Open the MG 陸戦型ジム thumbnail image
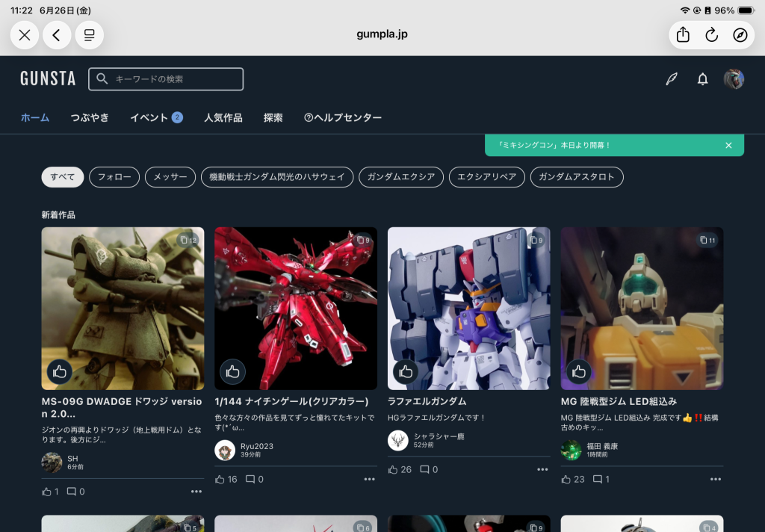The height and width of the screenshot is (532, 765). [x=642, y=309]
